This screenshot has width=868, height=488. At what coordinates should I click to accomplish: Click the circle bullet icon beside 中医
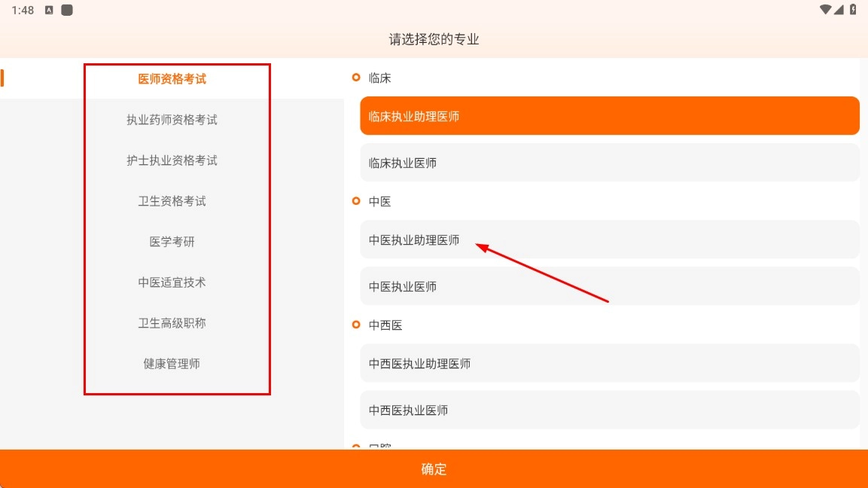(356, 201)
